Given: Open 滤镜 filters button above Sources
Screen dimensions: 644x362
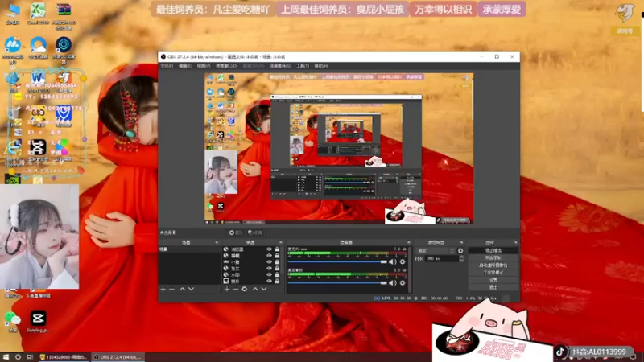Looking at the screenshot, I should tap(255, 232).
